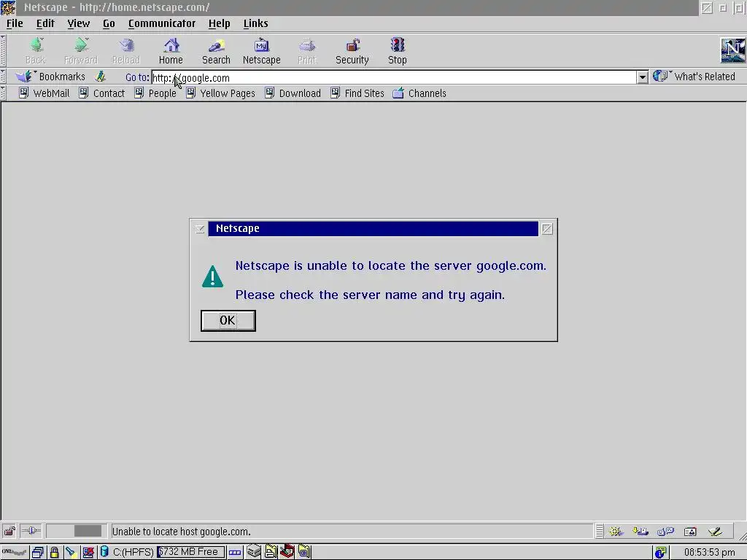Open the Links menu
The height and width of the screenshot is (560, 747).
click(x=256, y=23)
